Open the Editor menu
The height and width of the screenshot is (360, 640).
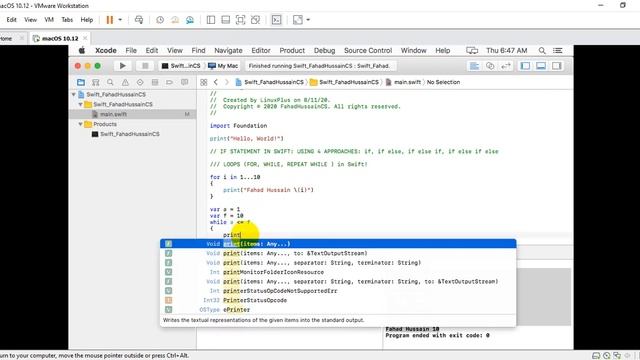[x=261, y=51]
